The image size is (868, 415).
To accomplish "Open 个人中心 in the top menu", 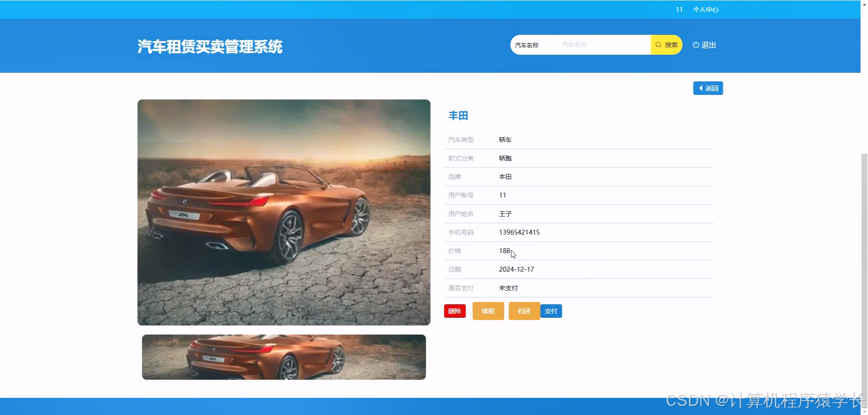I will (705, 9).
